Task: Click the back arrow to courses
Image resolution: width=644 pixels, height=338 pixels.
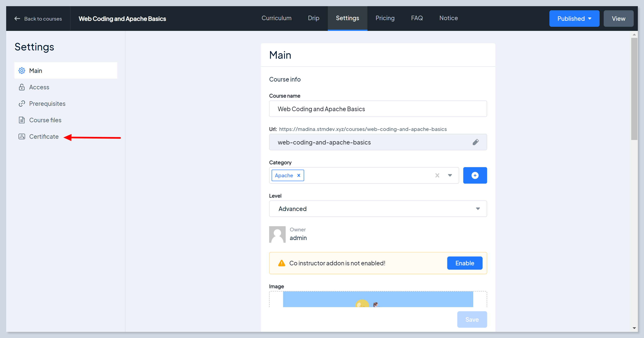Action: click(x=17, y=19)
